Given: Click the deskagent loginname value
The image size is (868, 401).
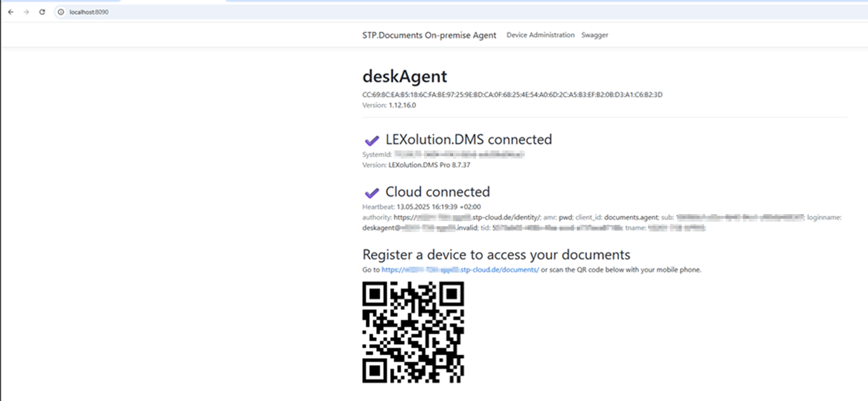Looking at the screenshot, I should coord(420,228).
